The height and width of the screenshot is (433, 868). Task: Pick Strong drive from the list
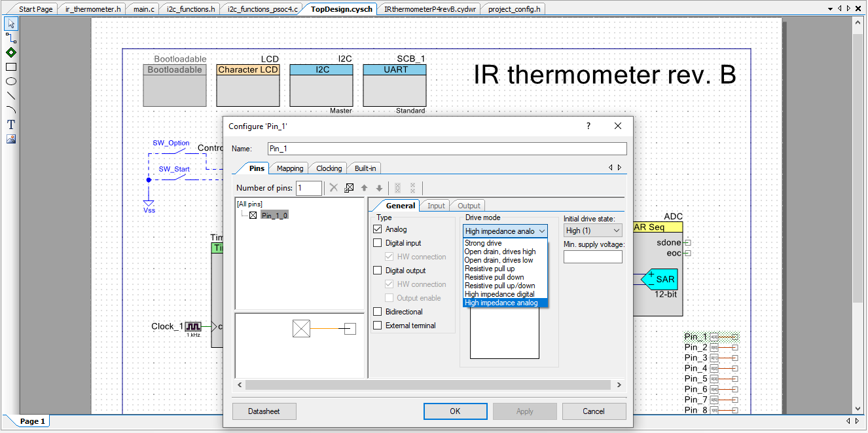(483, 243)
